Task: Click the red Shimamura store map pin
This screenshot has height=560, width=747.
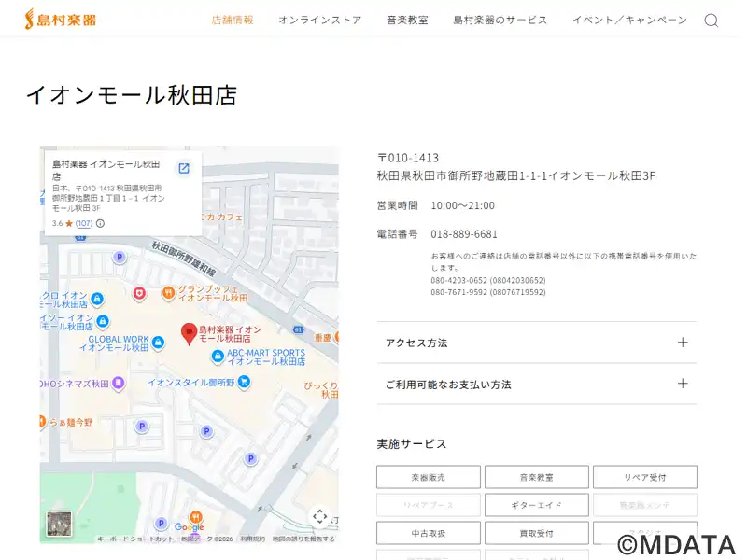Action: [189, 333]
